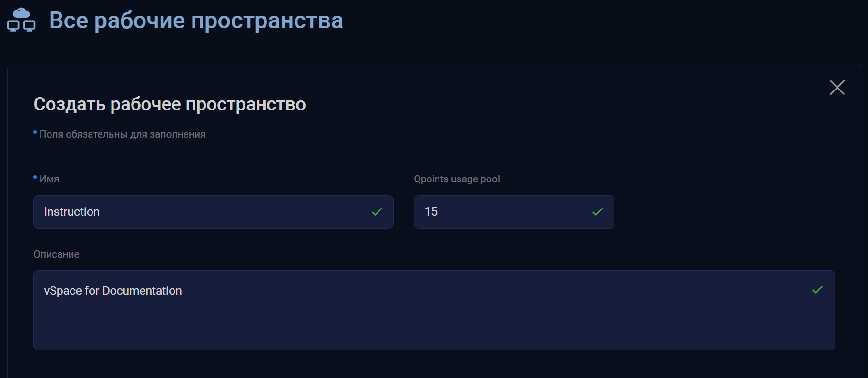Click the blue required dot beside "Имя"
This screenshot has height=378, width=868.
(35, 177)
